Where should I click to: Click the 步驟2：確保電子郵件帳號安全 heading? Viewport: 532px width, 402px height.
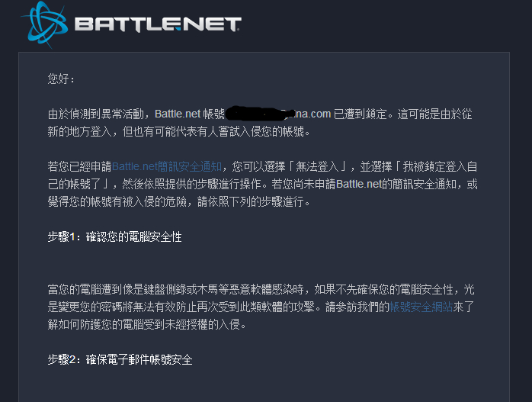[x=120, y=359]
